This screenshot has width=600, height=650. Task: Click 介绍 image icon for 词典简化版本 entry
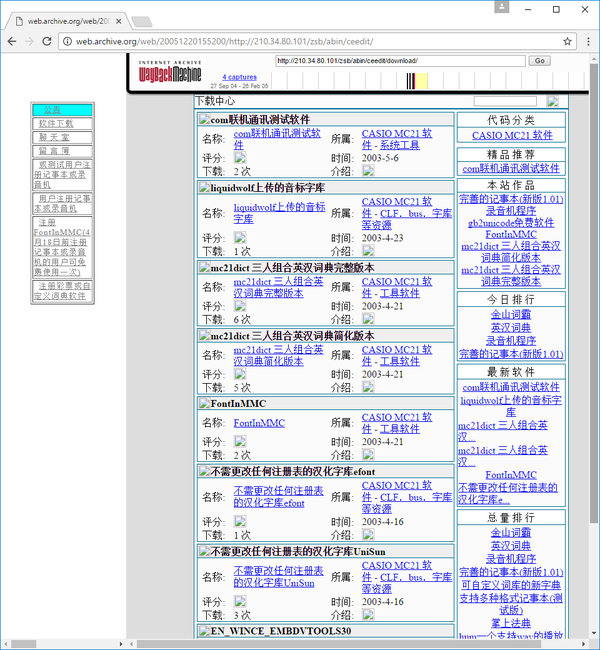pos(368,387)
